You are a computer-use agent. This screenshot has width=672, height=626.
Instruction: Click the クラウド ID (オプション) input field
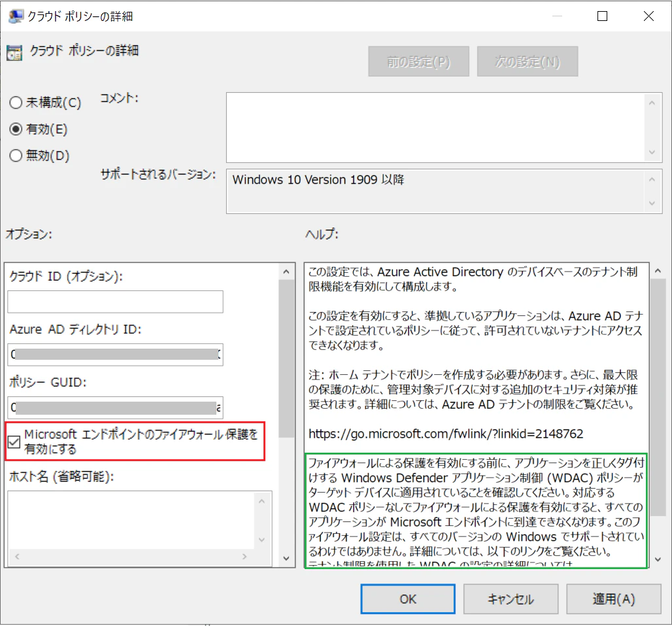click(115, 302)
